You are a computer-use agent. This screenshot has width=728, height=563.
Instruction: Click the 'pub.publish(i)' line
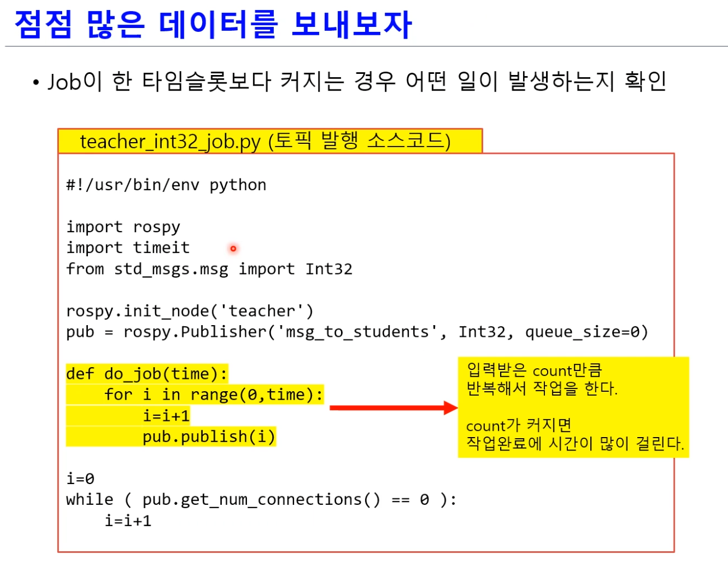[209, 437]
